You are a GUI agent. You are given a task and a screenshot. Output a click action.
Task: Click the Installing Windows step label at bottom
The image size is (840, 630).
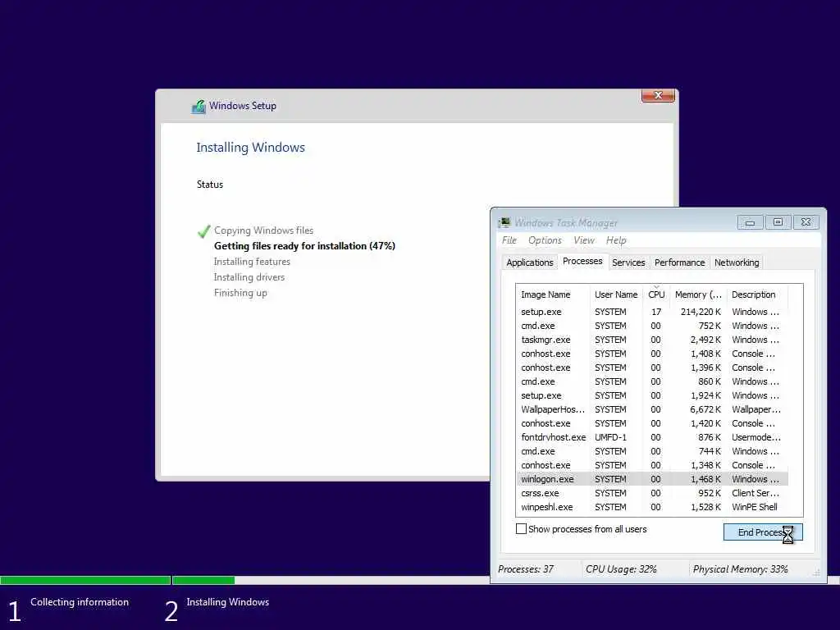pyautogui.click(x=228, y=602)
